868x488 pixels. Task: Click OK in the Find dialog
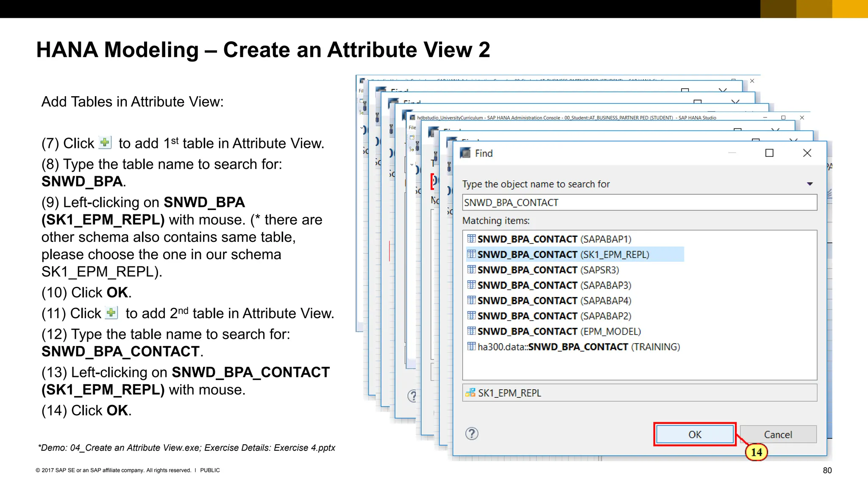[695, 434]
